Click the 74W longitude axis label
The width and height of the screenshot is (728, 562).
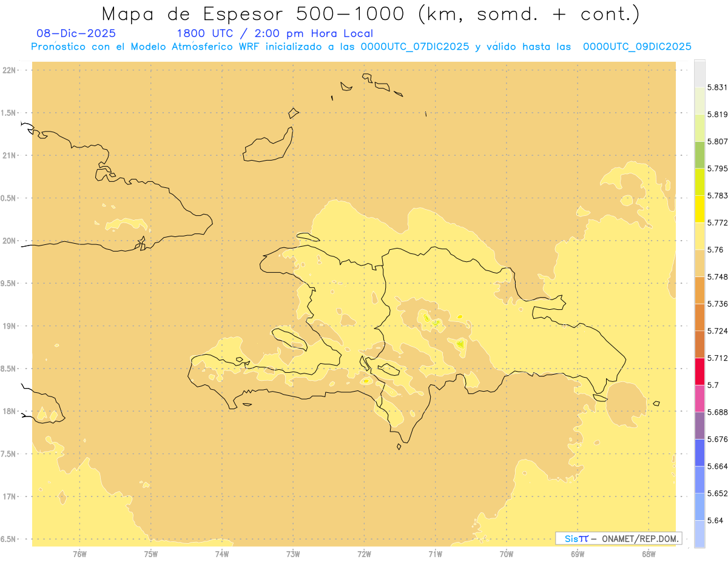[222, 554]
